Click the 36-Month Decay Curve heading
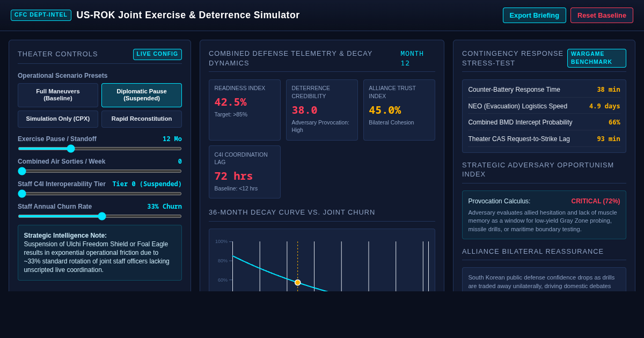 292,212
